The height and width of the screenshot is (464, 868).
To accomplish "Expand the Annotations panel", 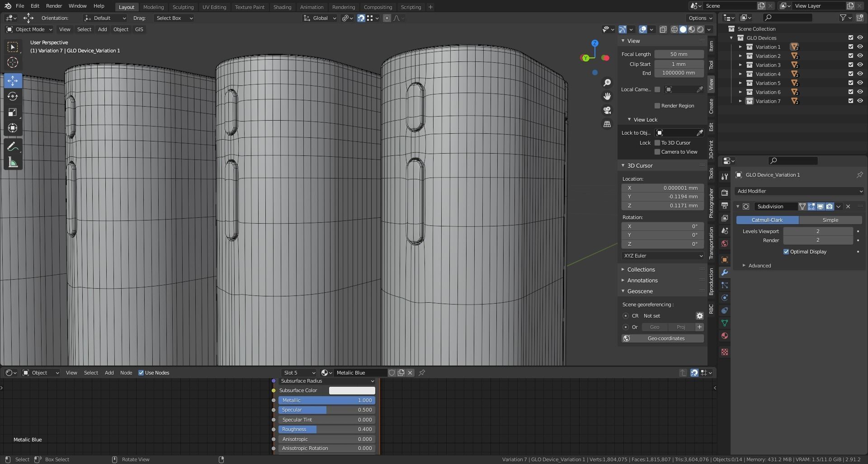I will [642, 281].
